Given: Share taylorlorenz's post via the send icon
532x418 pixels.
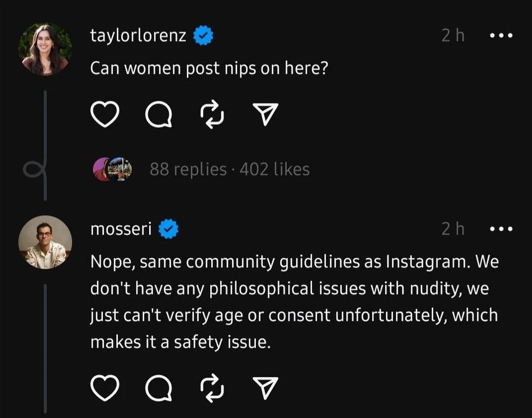Looking at the screenshot, I should pos(267,116).
